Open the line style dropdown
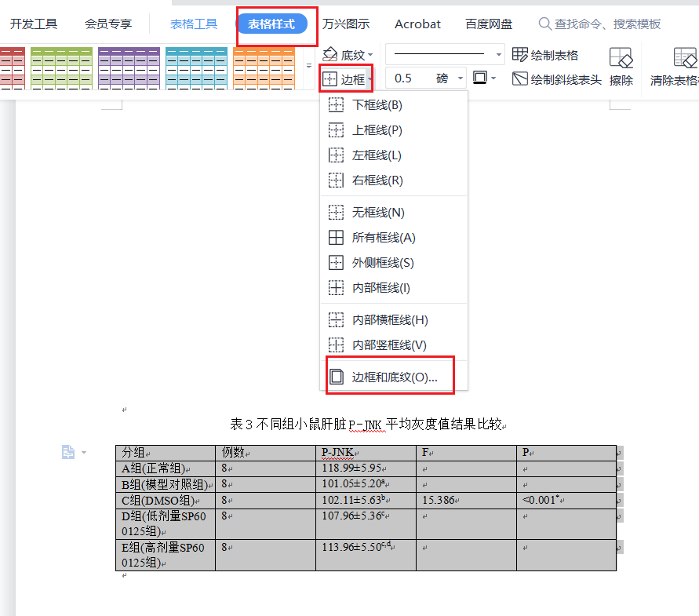Viewport: 699px width, 616px height. tap(499, 55)
